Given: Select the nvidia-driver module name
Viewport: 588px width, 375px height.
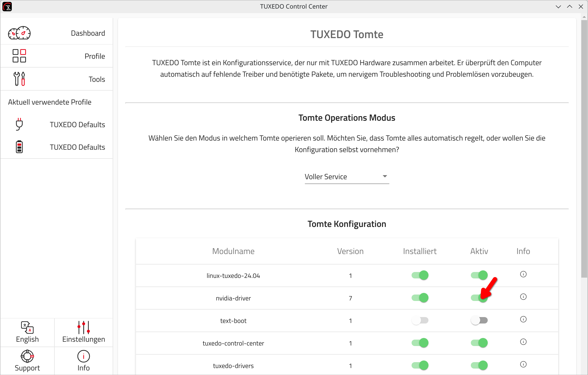Looking at the screenshot, I should (233, 298).
